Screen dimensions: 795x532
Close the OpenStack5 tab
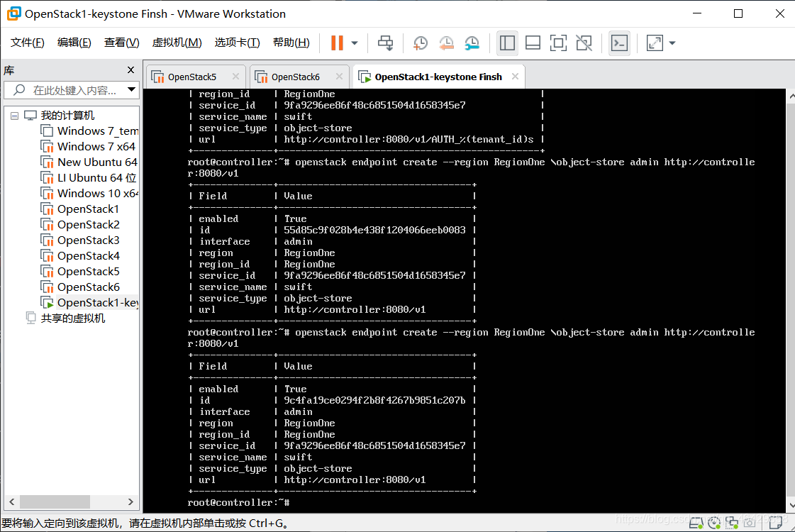[x=235, y=77]
